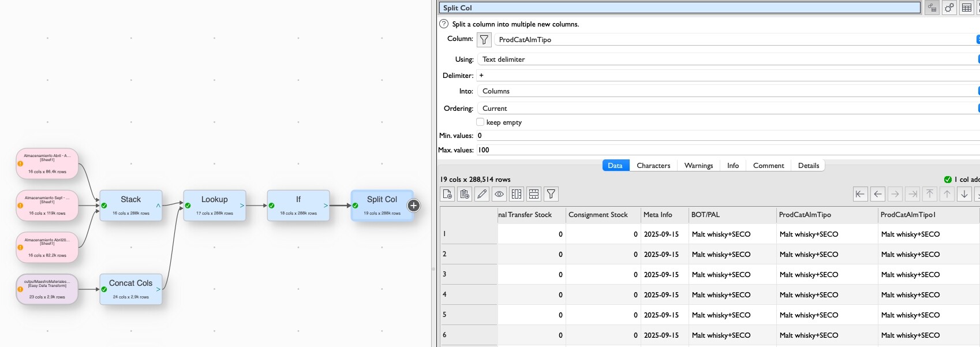Image resolution: width=980 pixels, height=347 pixels.
Task: Click the column filter funnel beside ProdCatAlmTipo
Action: pyautogui.click(x=484, y=40)
